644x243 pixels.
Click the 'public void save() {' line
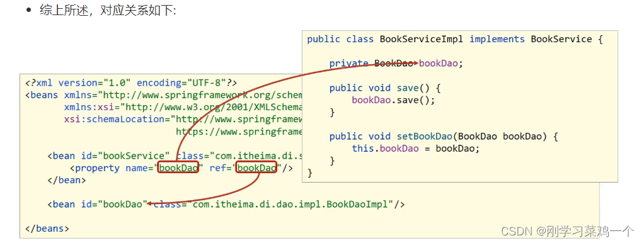(x=385, y=88)
